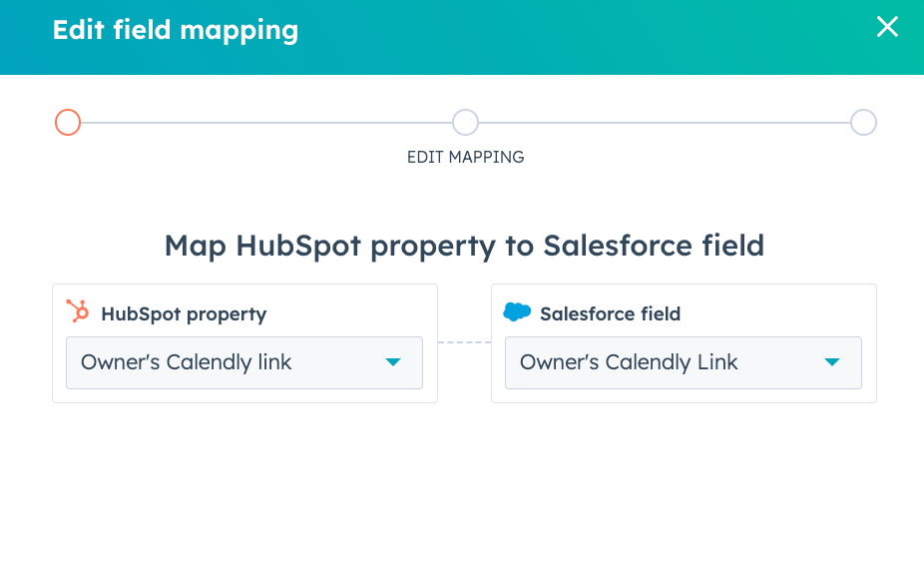Click the caret arrow in HubSpot property dropdown
Image resolution: width=924 pixels, height=581 pixels.
(393, 362)
